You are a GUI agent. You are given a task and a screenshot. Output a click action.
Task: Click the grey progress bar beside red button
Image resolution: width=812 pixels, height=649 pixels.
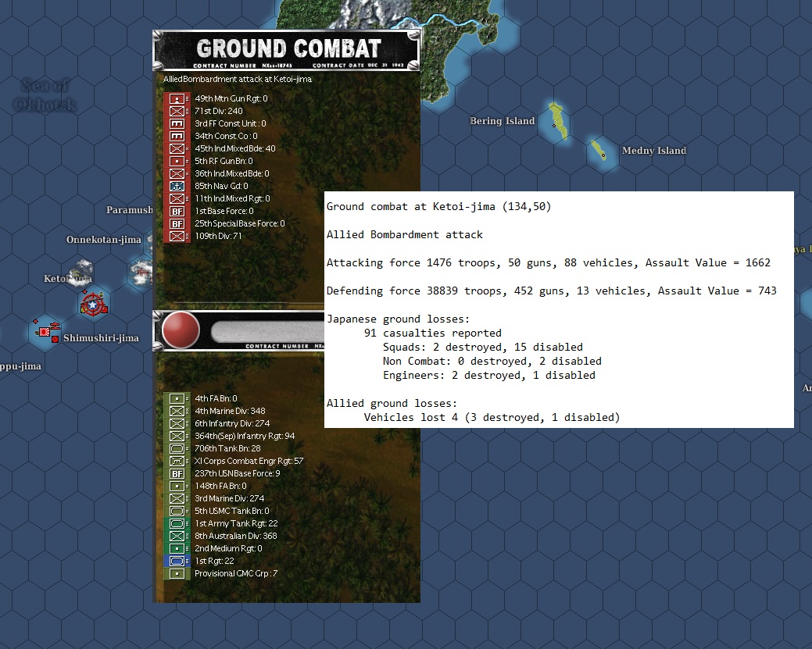pos(267,331)
